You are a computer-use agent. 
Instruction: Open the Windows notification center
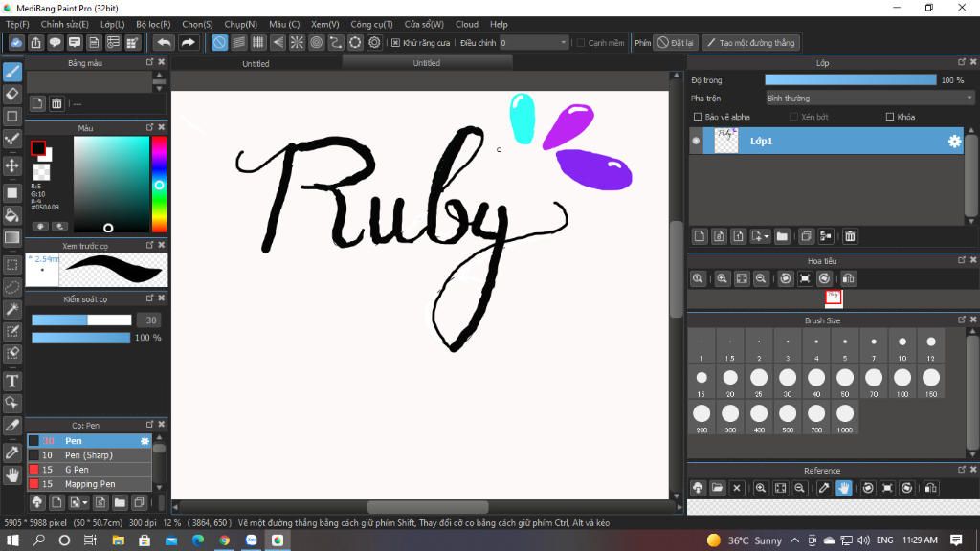click(956, 540)
